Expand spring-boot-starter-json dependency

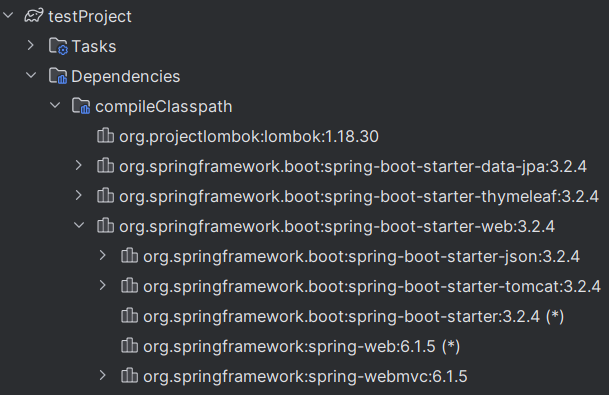tap(103, 255)
